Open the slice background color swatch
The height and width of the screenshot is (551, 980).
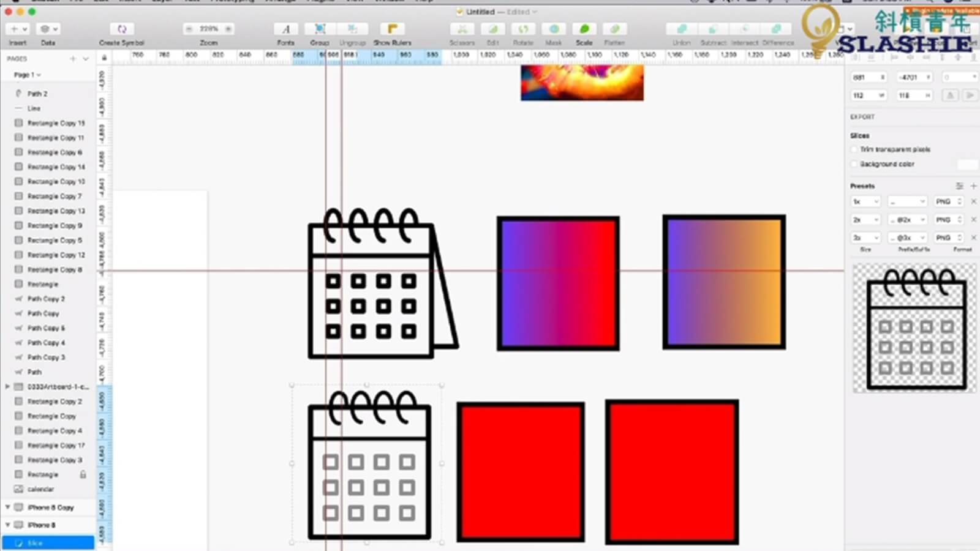(967, 164)
